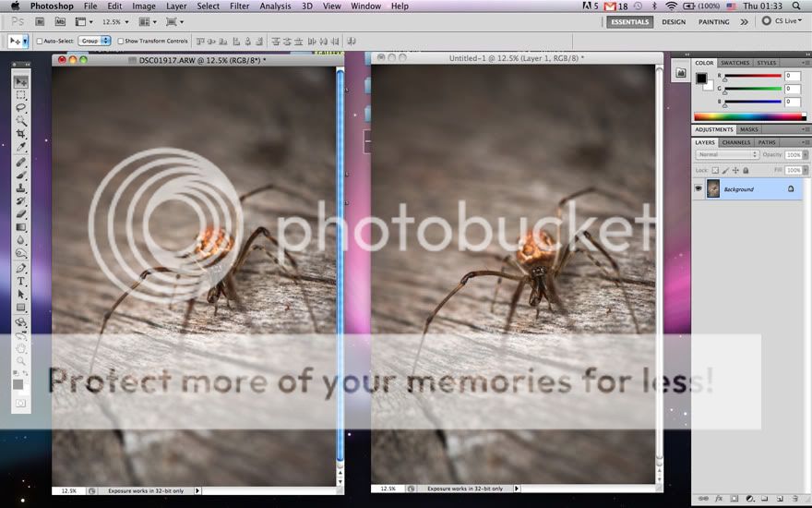The width and height of the screenshot is (812, 508).
Task: Activate the Essentials workspace button
Action: [629, 22]
